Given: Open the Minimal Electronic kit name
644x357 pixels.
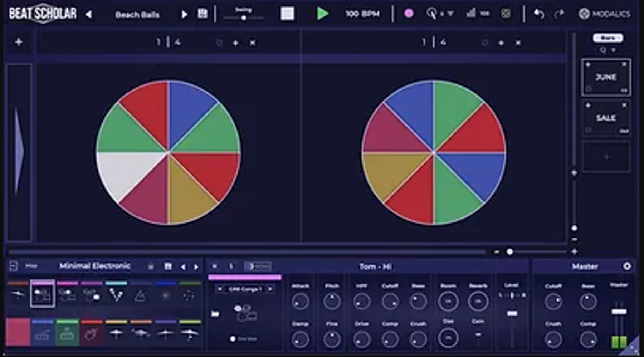Looking at the screenshot, I should pyautogui.click(x=95, y=266).
